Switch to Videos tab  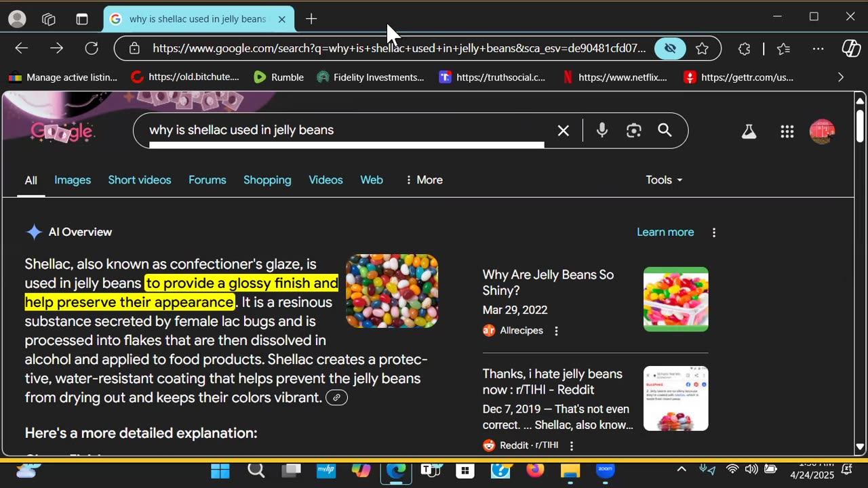pyautogui.click(x=325, y=180)
